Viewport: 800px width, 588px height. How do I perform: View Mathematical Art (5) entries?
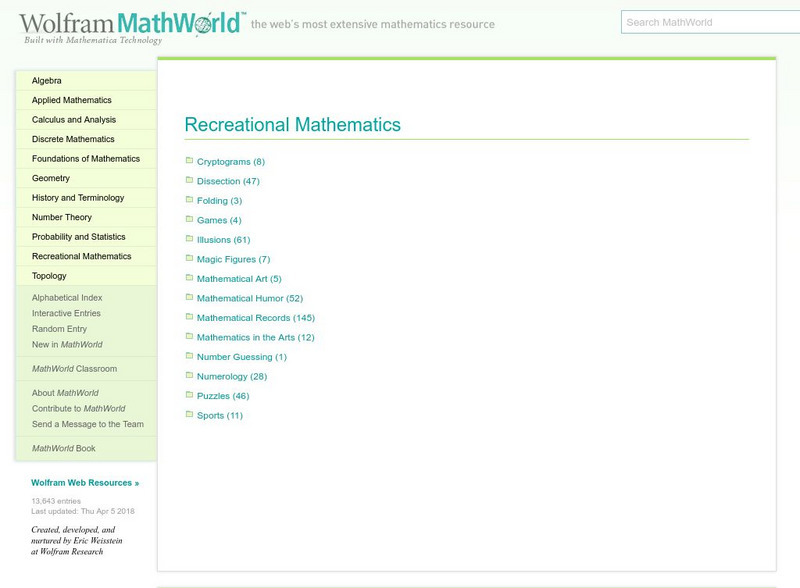click(x=239, y=279)
